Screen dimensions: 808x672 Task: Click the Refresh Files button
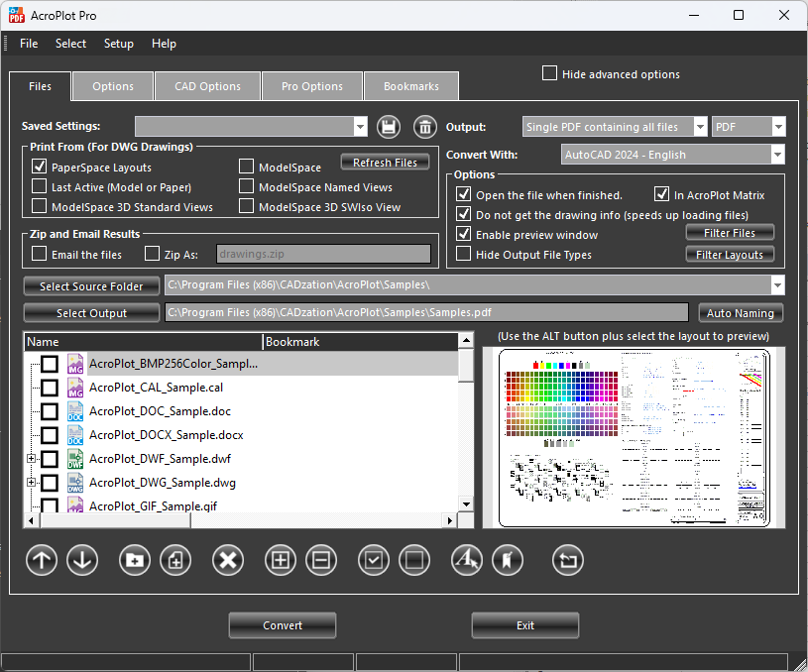pyautogui.click(x=385, y=163)
